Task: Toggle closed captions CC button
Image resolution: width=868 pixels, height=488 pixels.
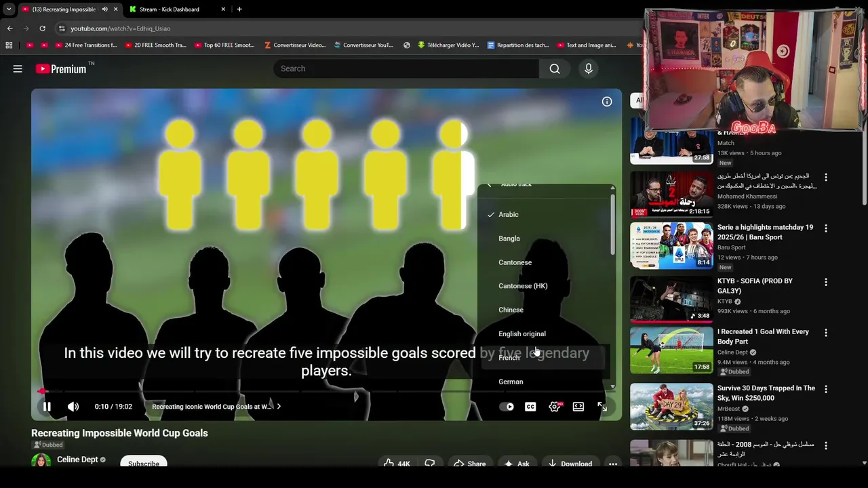Action: tap(530, 407)
